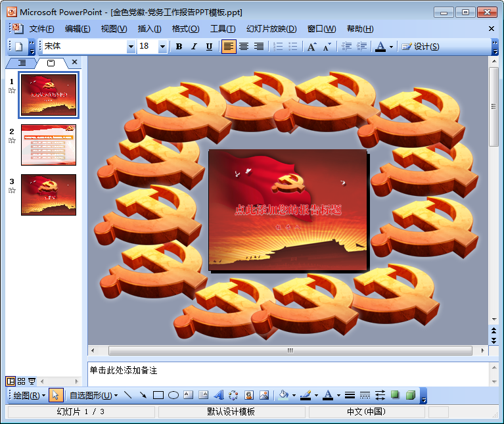Start slide show from current slide
504x424 pixels.
32,381
